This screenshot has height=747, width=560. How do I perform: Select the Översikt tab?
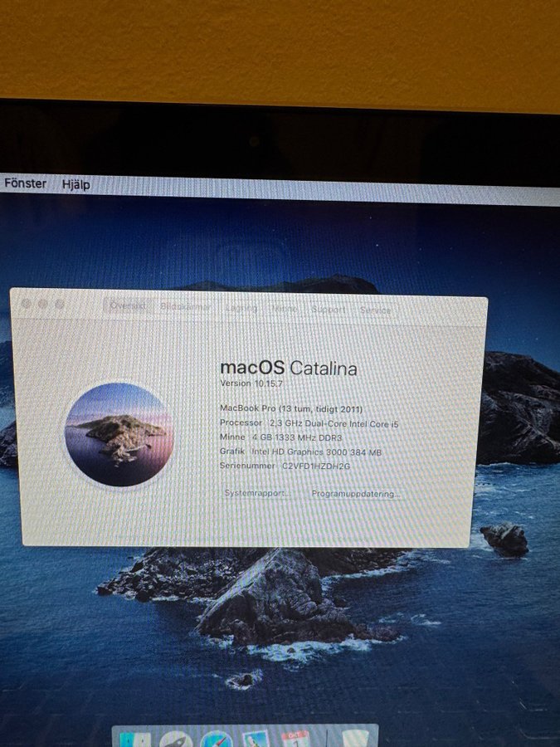128,306
